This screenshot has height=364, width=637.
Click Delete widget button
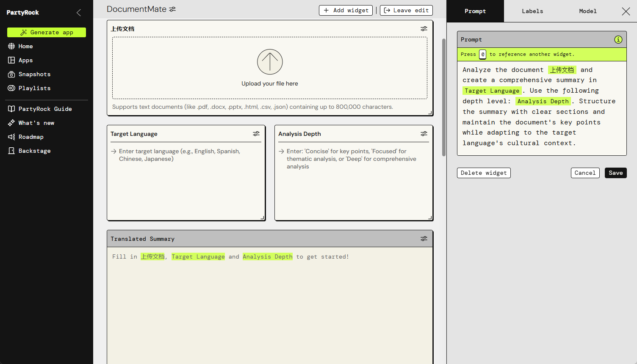[x=484, y=173]
